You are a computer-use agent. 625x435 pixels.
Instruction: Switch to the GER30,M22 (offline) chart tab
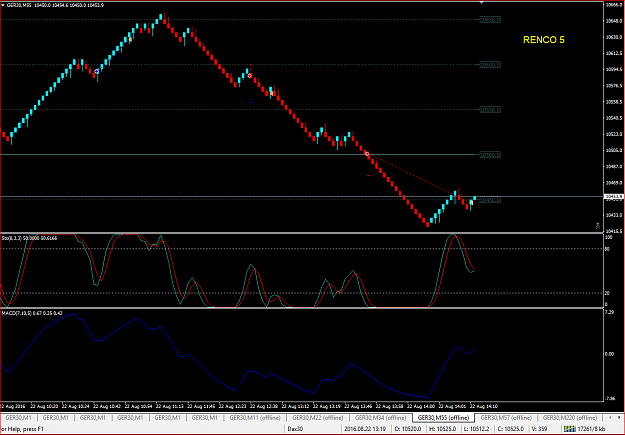(x=318, y=418)
